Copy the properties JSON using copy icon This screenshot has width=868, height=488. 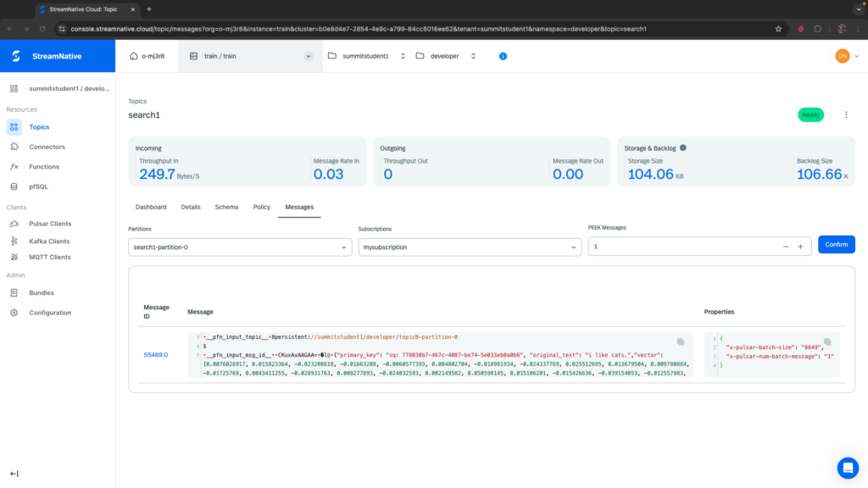tap(827, 341)
